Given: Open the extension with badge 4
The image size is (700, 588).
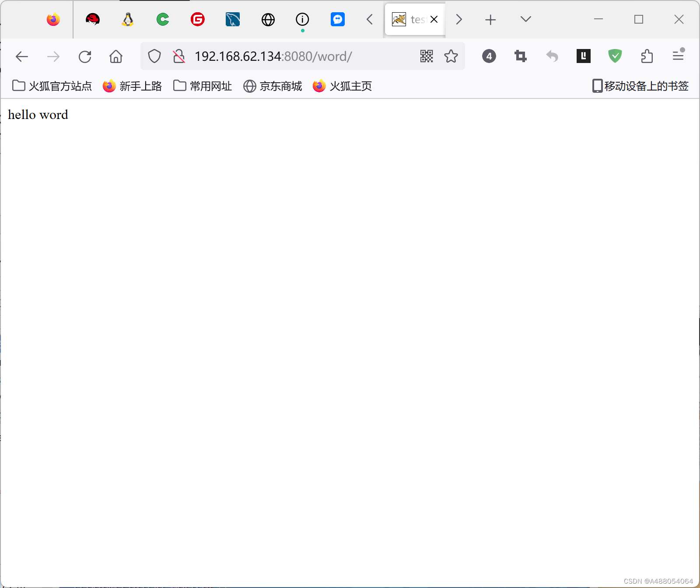Looking at the screenshot, I should pos(489,56).
